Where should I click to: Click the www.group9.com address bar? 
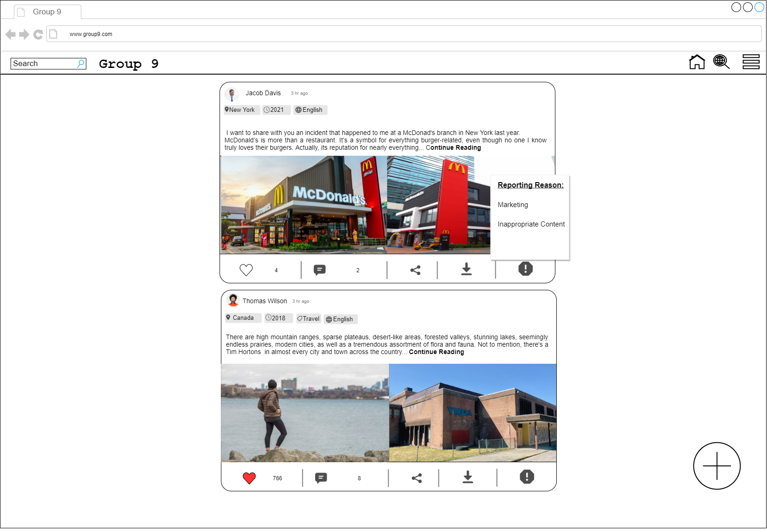click(404, 34)
